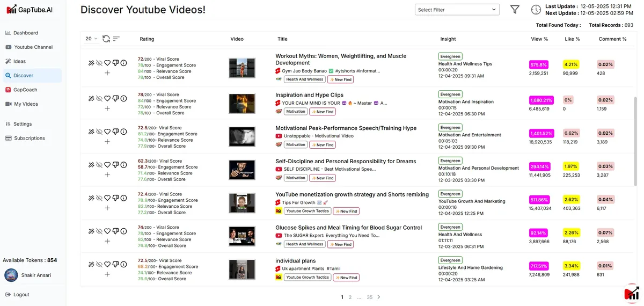Toggle thumbs down on individual plans row
644x306 pixels.
115,264
